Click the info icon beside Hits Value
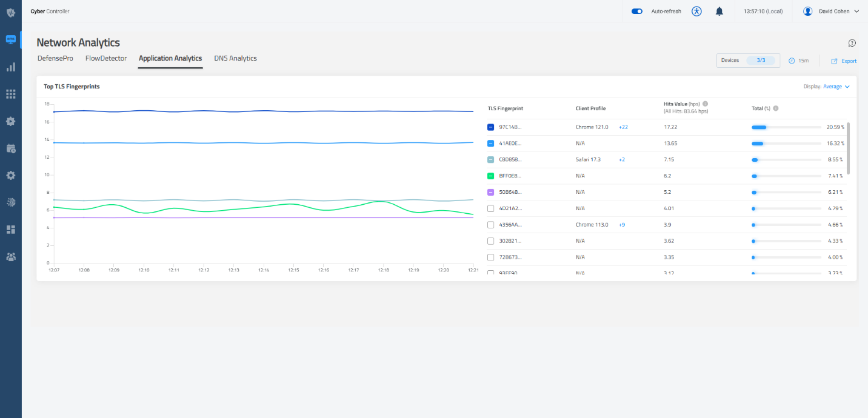This screenshot has height=418, width=868. coord(706,104)
